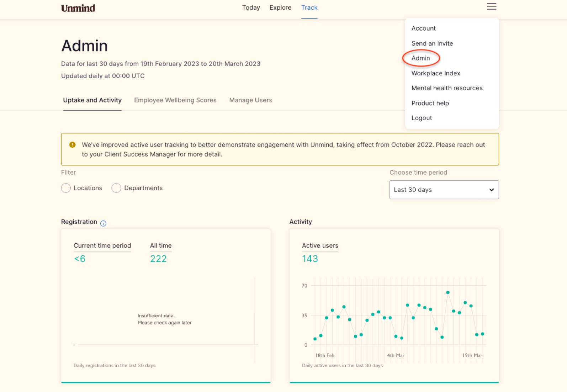Click the Registration section heading
The width and height of the screenshot is (567, 392).
(x=79, y=222)
